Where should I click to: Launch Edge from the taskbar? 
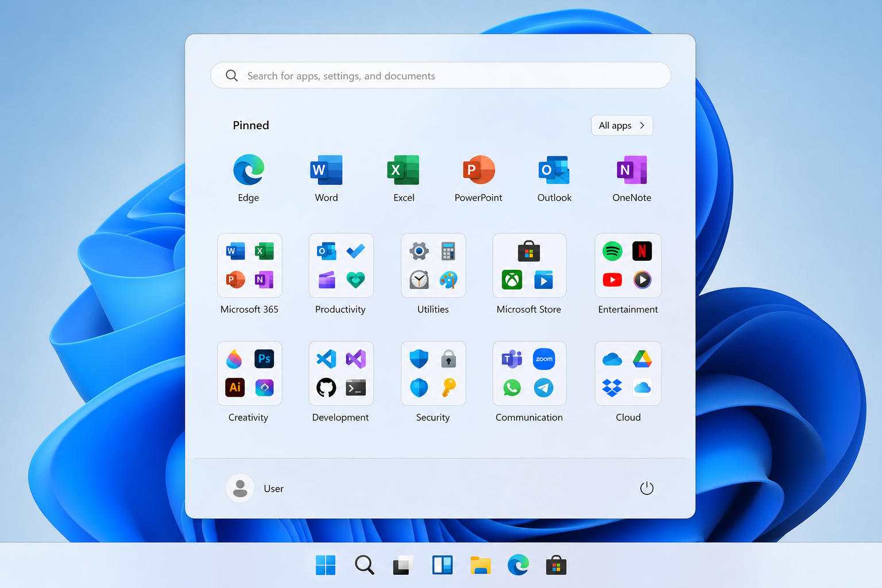click(x=519, y=565)
